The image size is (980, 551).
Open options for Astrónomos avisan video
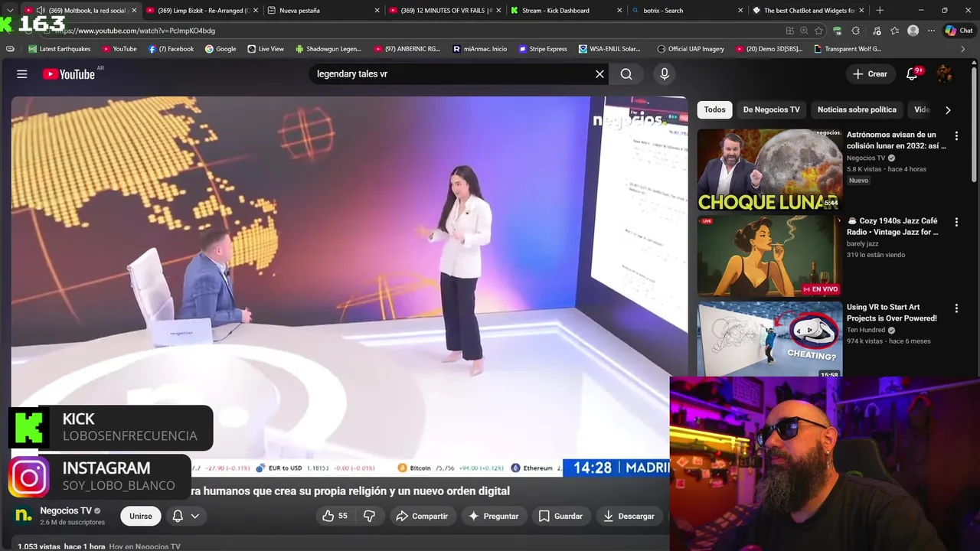click(x=955, y=135)
